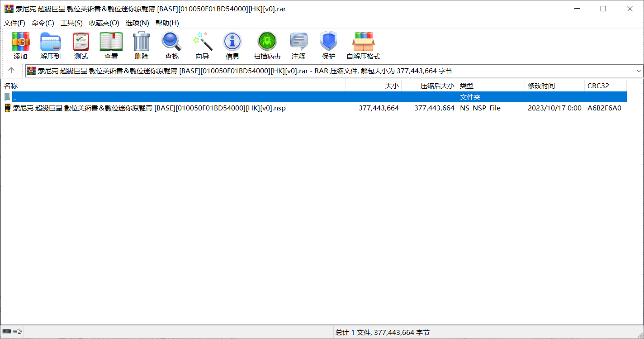The width and height of the screenshot is (644, 339).
Task: Go up one folder level arrow
Action: tap(11, 71)
